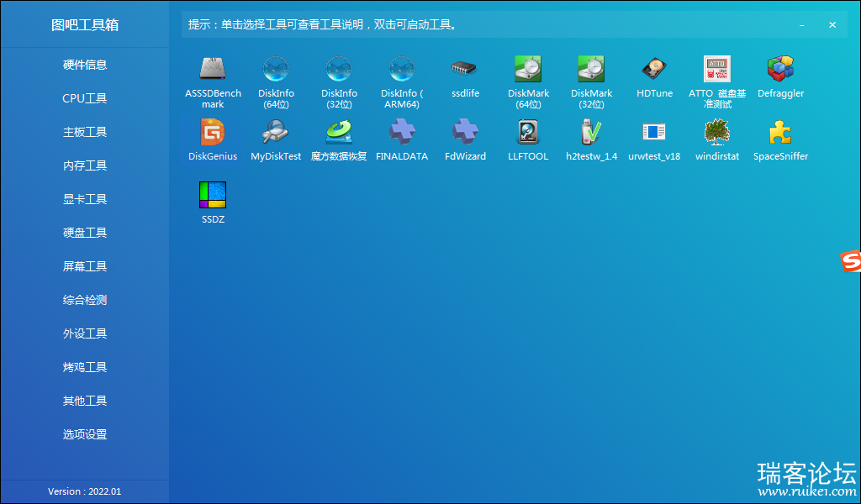Select DiskMark (64位) icon
This screenshot has height=504, width=861.
pos(528,69)
